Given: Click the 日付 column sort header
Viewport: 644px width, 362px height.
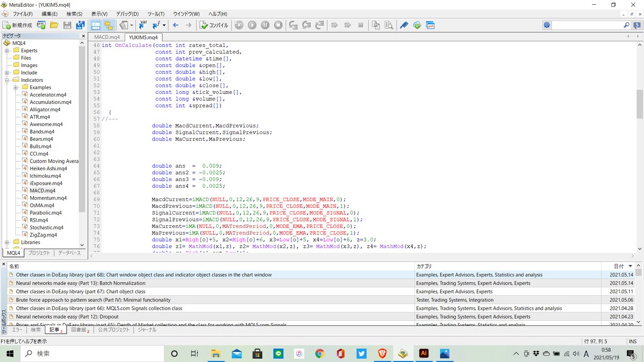Looking at the screenshot, I should 619,266.
